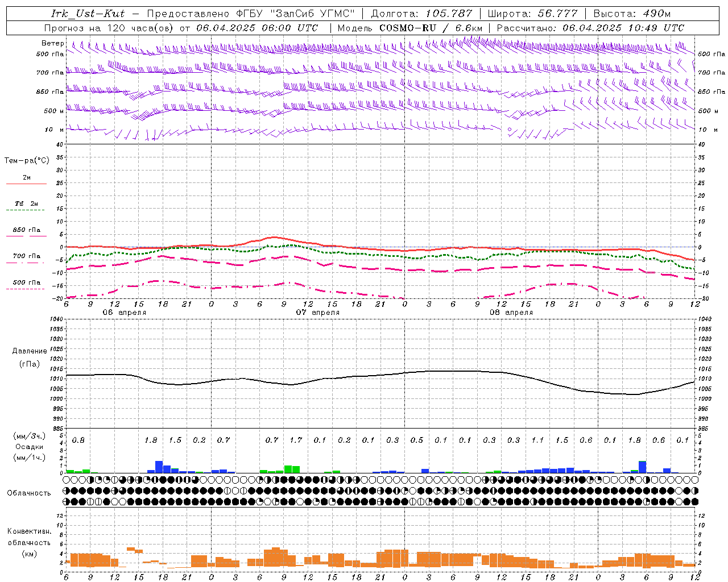Click the station name Irk_Ust-Kut
The height and width of the screenshot is (582, 728).
[88, 14]
